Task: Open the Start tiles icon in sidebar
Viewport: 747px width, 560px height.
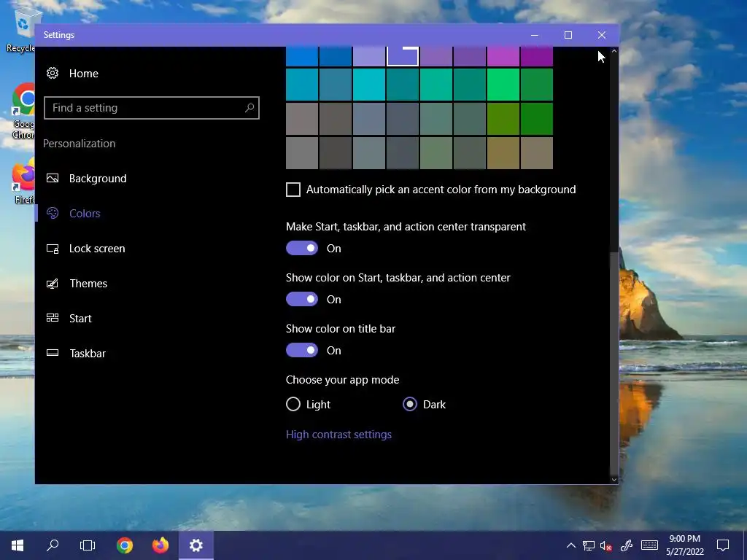Action: pos(53,318)
